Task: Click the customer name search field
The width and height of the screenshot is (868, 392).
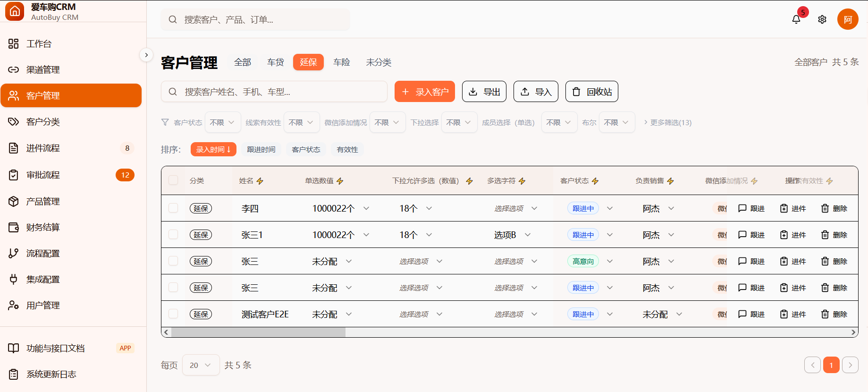Action: point(274,92)
